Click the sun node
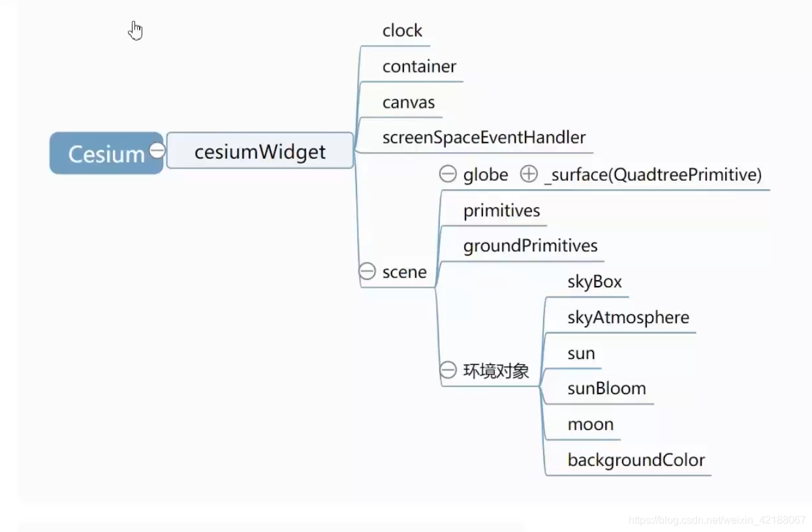 click(x=581, y=354)
